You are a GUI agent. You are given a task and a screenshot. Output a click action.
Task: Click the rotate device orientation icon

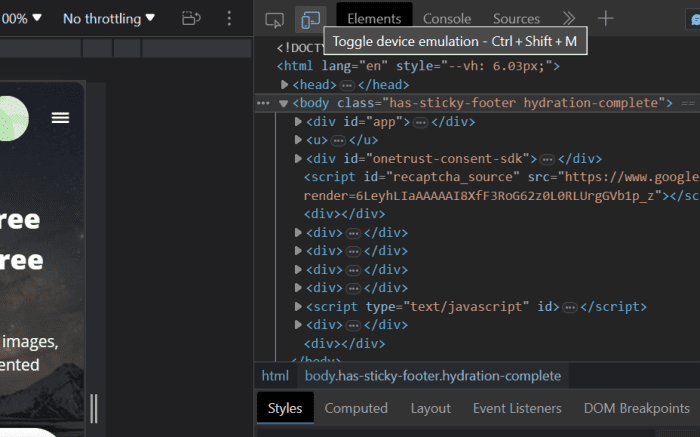coord(191,19)
